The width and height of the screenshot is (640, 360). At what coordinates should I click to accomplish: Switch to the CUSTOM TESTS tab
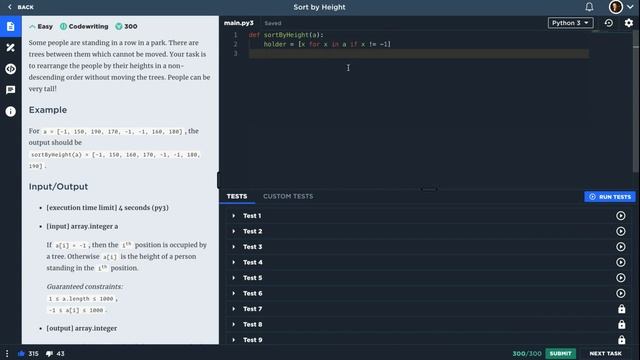288,196
